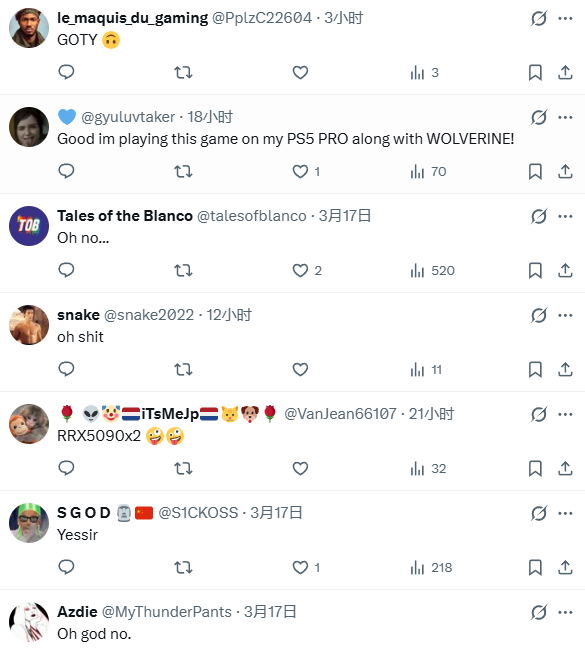Like snake's 'oh shit' tweet
Screen dimensions: 585x653
tap(300, 369)
